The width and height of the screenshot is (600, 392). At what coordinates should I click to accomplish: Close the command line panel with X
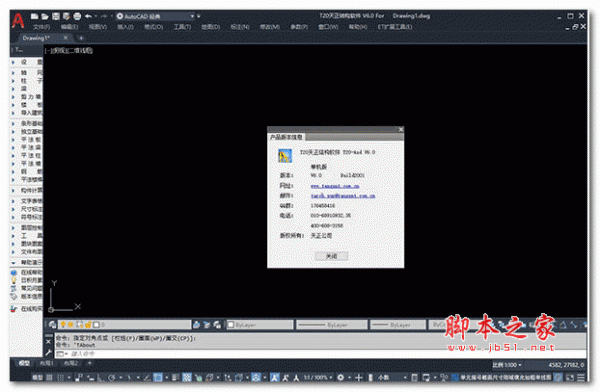tap(49, 341)
